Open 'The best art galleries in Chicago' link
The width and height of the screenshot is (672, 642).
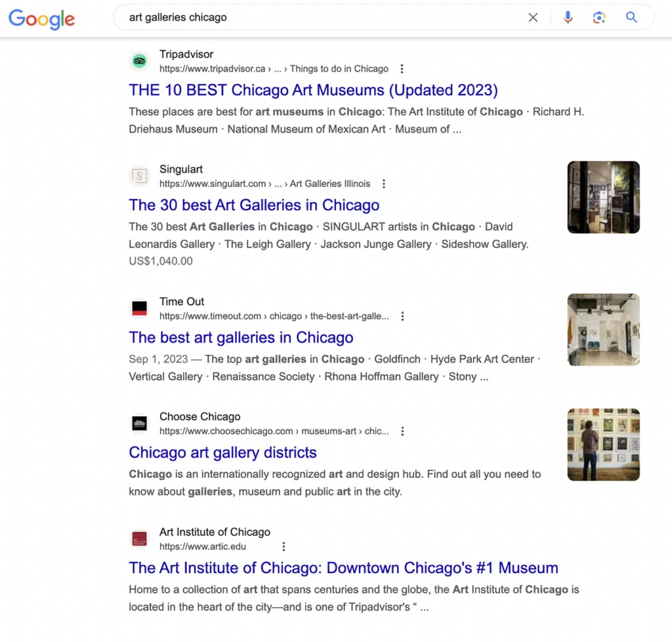pyautogui.click(x=241, y=337)
